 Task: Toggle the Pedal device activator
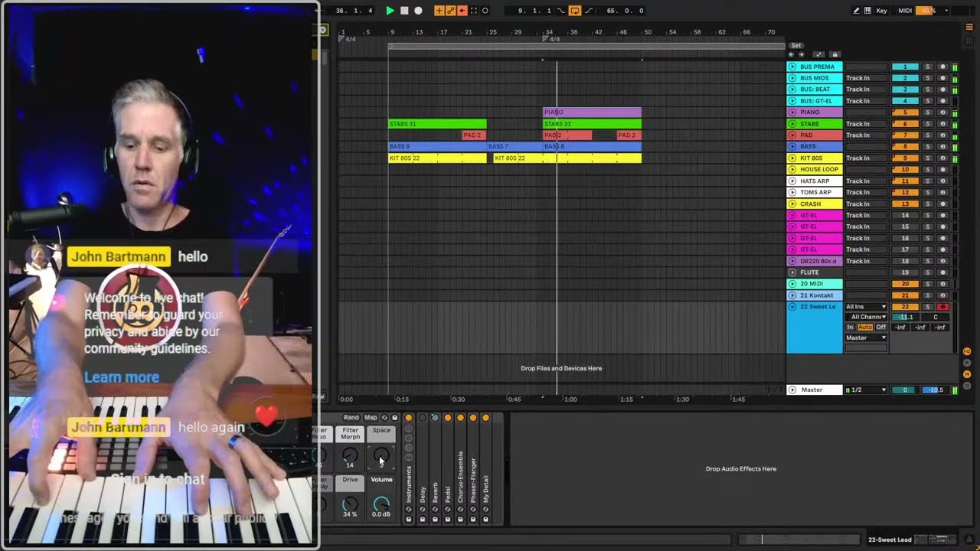(x=447, y=418)
